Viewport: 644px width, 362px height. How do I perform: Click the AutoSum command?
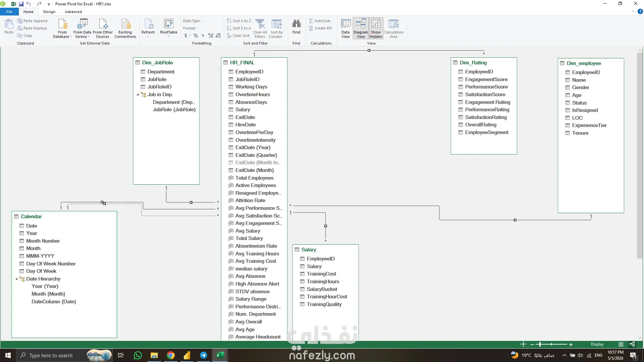tap(320, 21)
